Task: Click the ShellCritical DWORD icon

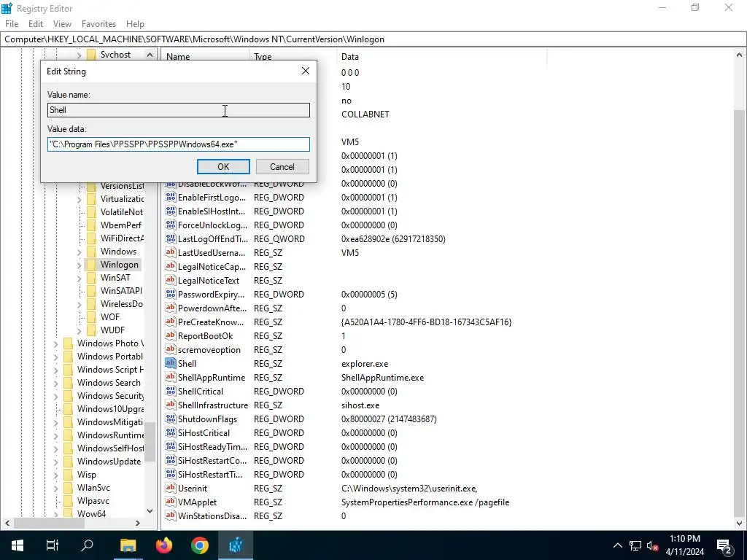Action: (170, 391)
